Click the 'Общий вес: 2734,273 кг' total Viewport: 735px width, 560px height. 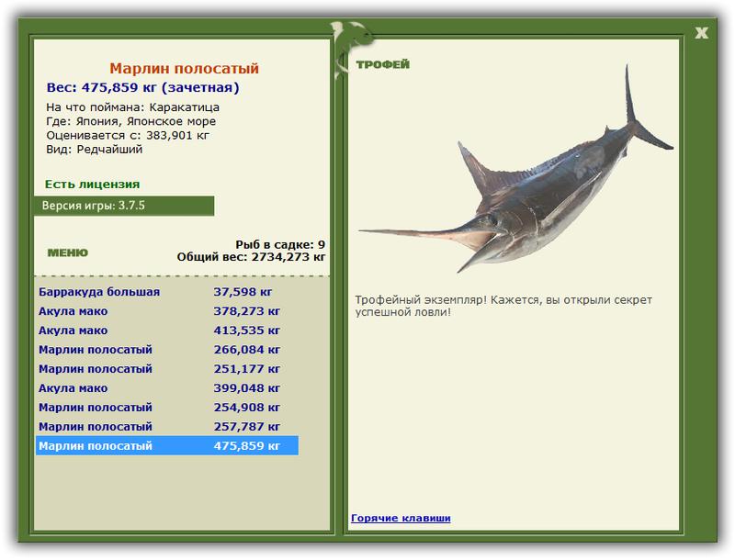251,256
